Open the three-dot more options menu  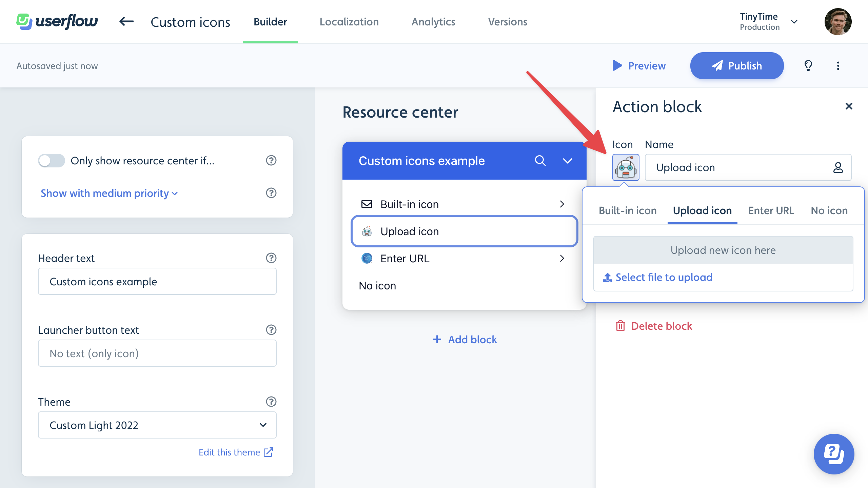(x=838, y=66)
